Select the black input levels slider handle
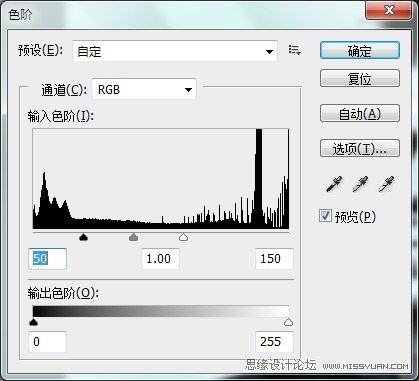This screenshot has height=381, width=419. pyautogui.click(x=83, y=237)
